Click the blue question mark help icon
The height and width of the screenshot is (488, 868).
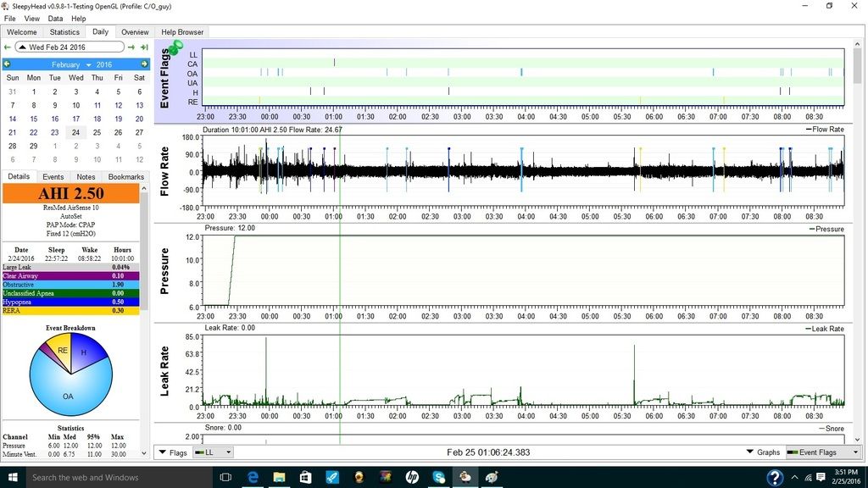[x=775, y=477]
